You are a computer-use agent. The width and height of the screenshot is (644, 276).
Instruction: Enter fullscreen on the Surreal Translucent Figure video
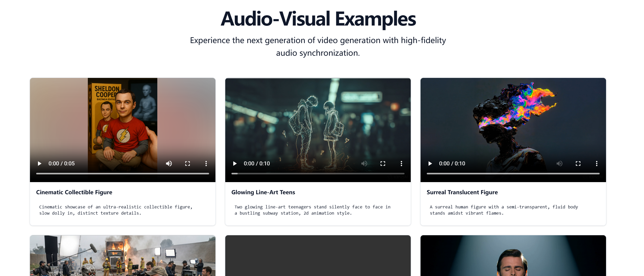pyautogui.click(x=578, y=163)
